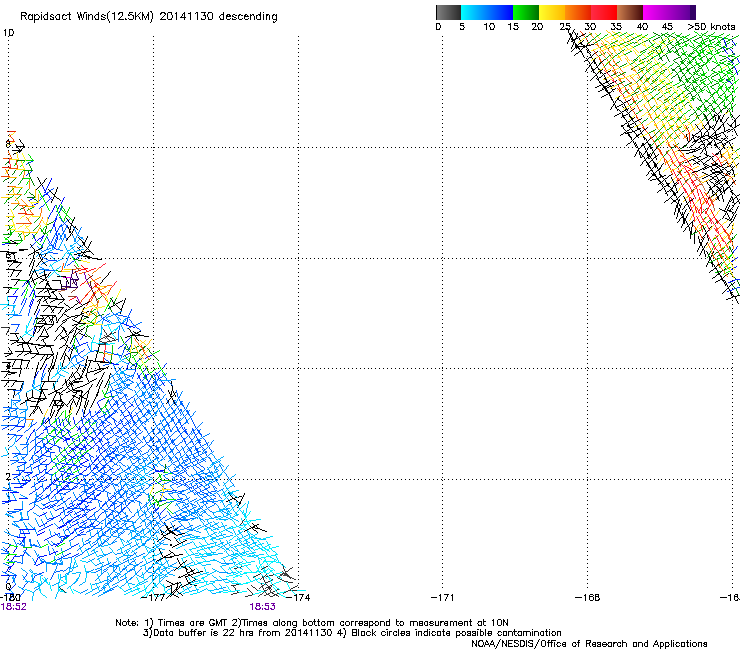Click the legend scale value 45
This screenshot has width=740, height=650.
[667, 27]
